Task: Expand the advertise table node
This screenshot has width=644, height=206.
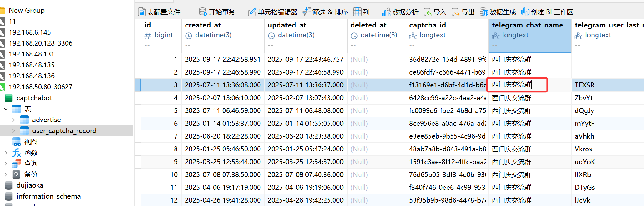Action: (x=14, y=120)
